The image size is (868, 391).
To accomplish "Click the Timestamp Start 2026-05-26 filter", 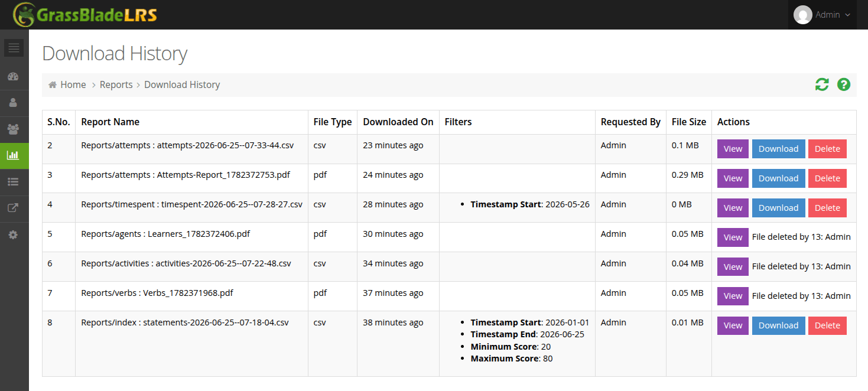I will coord(530,204).
